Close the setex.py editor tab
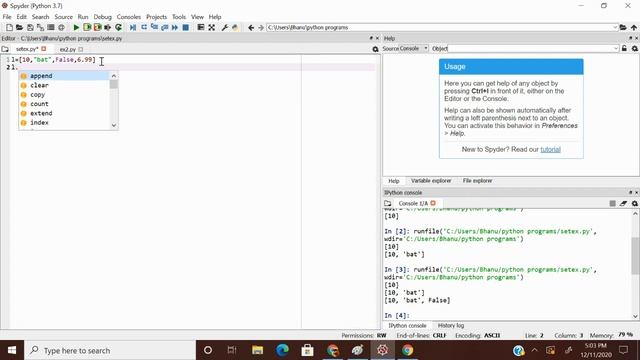The height and width of the screenshot is (360, 640). pos(44,49)
